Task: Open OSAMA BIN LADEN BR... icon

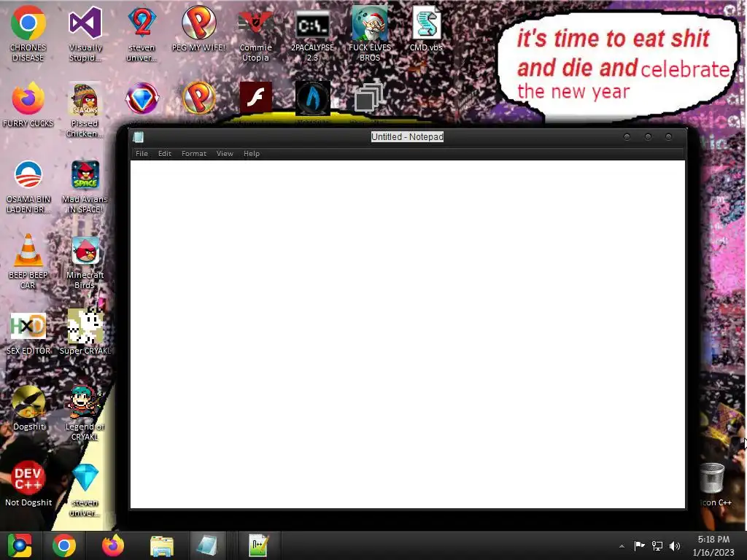Action: coord(28,186)
